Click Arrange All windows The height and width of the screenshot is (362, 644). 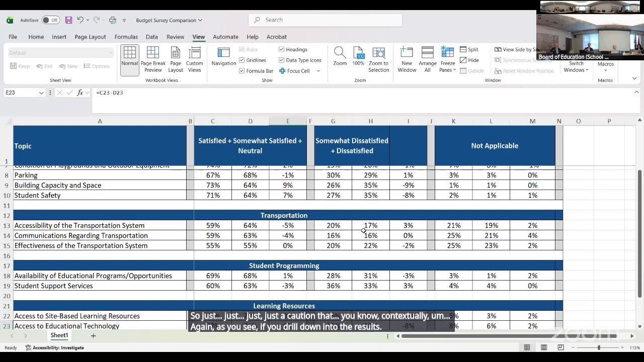[x=428, y=60]
